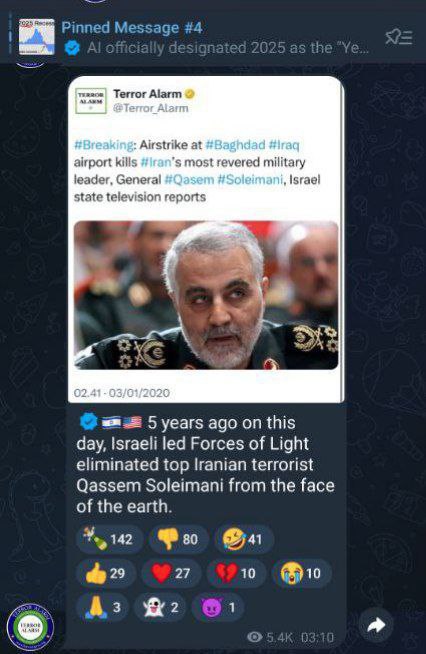Follow the #Baghdad hashtag link

235,145
